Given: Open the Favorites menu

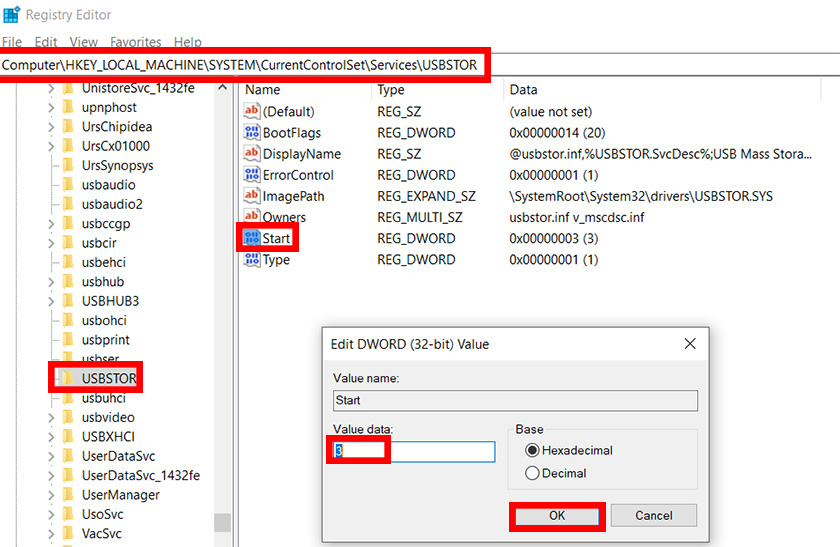Looking at the screenshot, I should [135, 42].
